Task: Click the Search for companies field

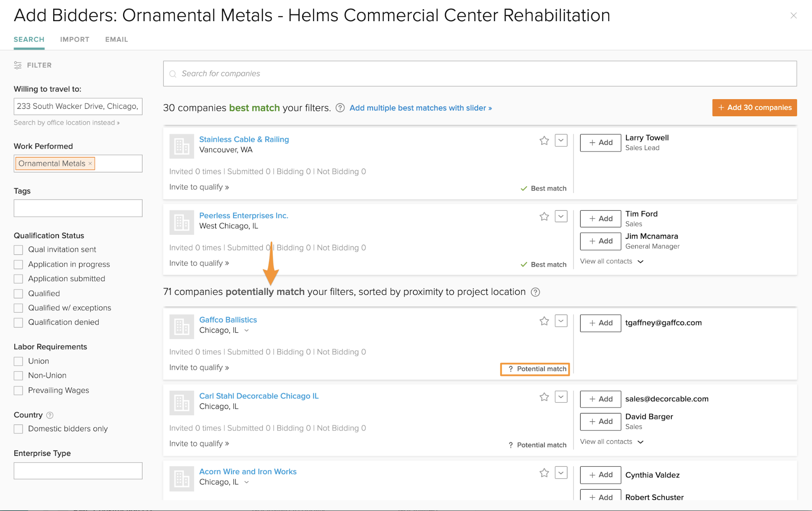Action: 479,74
